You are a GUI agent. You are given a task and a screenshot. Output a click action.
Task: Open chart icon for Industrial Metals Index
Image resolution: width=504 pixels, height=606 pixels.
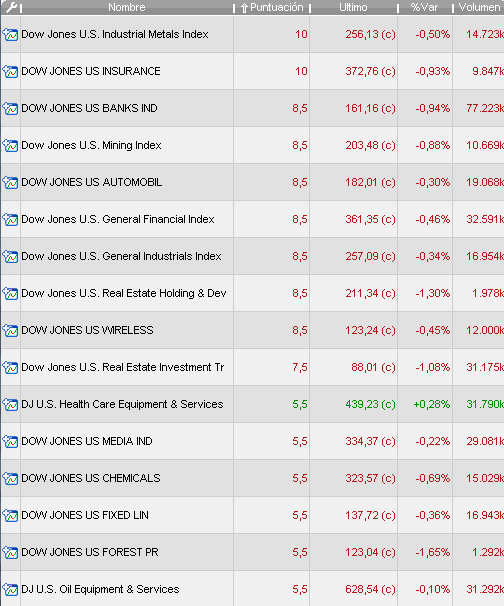[10, 34]
